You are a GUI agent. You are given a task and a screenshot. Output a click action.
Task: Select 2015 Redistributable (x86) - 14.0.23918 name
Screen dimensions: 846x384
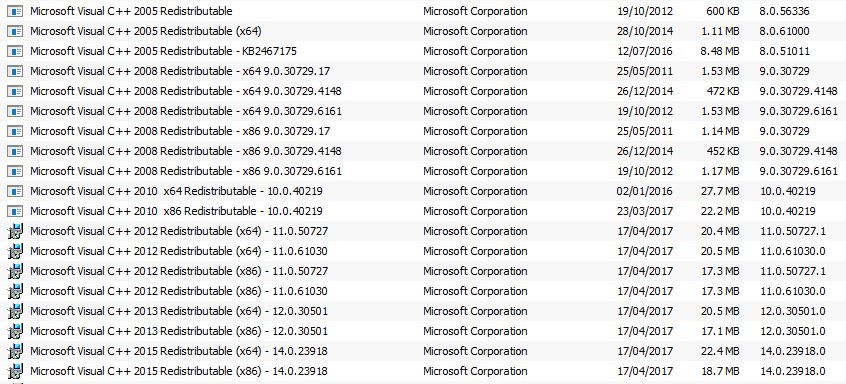click(179, 371)
